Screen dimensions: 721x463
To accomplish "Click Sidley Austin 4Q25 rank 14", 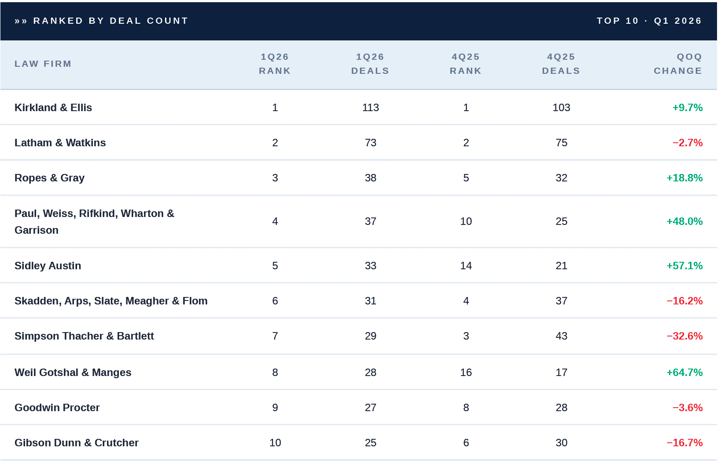I will (466, 266).
